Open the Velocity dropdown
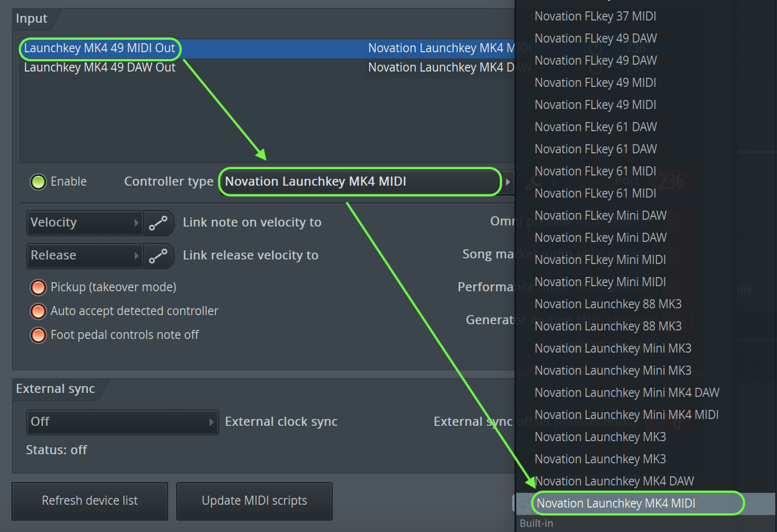The width and height of the screenshot is (777, 532). (85, 223)
